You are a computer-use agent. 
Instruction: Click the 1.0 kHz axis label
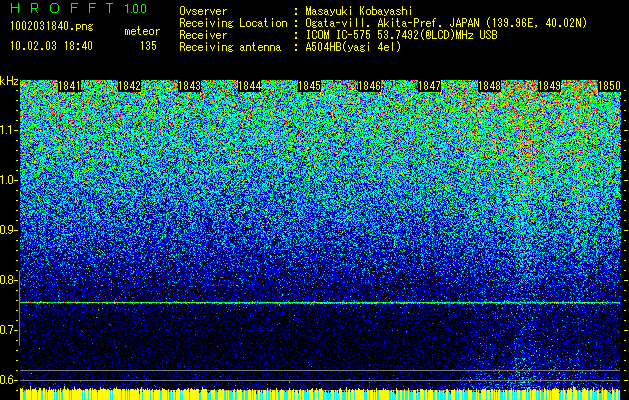click(8, 180)
